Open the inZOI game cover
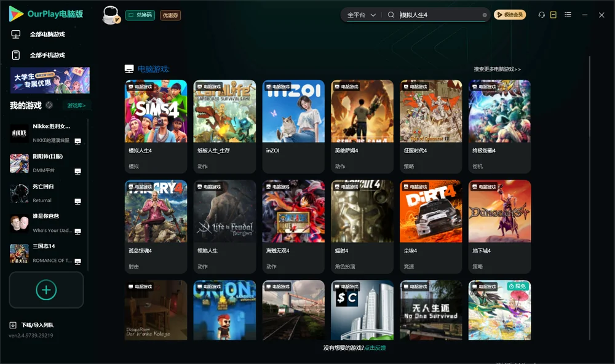This screenshot has height=364, width=615. 293,111
